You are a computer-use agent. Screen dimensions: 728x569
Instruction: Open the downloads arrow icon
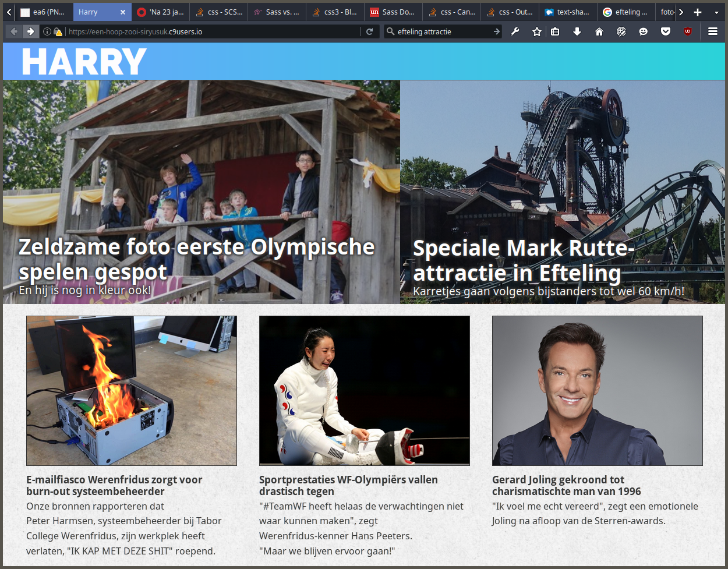(577, 31)
